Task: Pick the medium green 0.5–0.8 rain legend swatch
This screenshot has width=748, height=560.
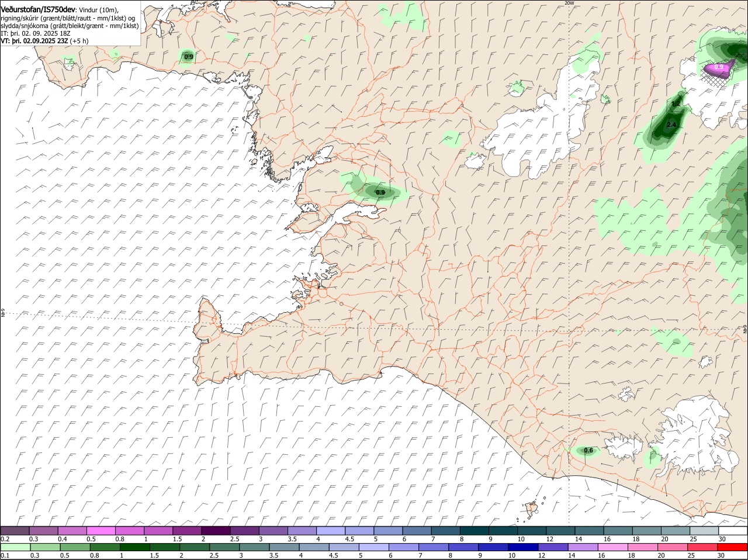Action: (x=75, y=547)
